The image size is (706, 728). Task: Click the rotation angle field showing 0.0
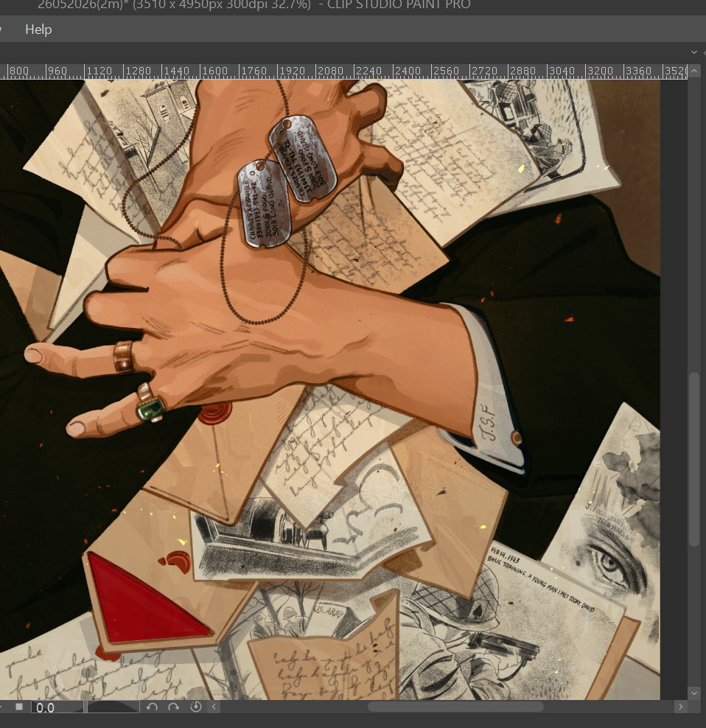point(57,707)
